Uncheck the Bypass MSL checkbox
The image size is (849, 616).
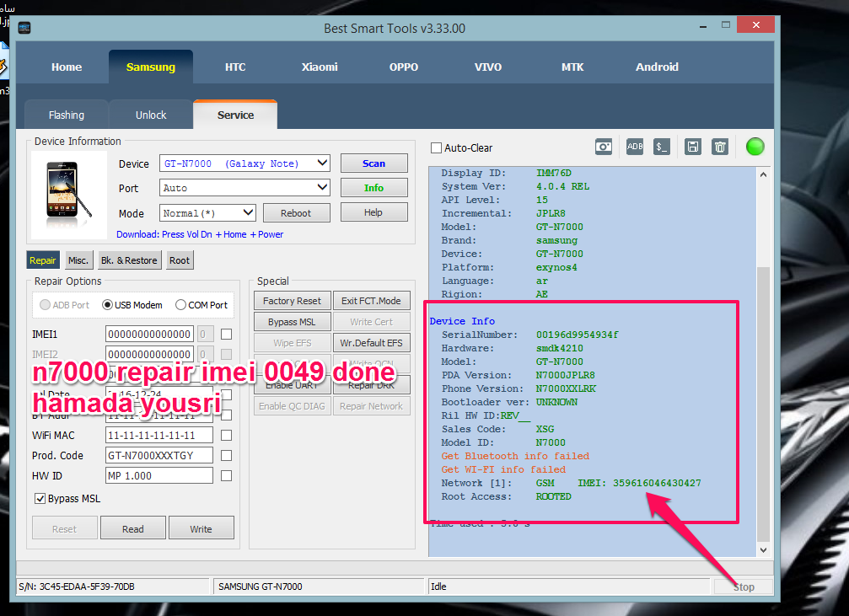tap(40, 499)
